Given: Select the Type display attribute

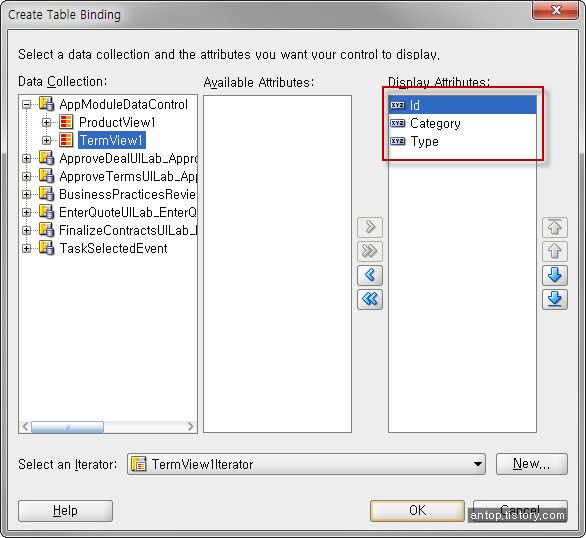Looking at the screenshot, I should click(x=462, y=141).
